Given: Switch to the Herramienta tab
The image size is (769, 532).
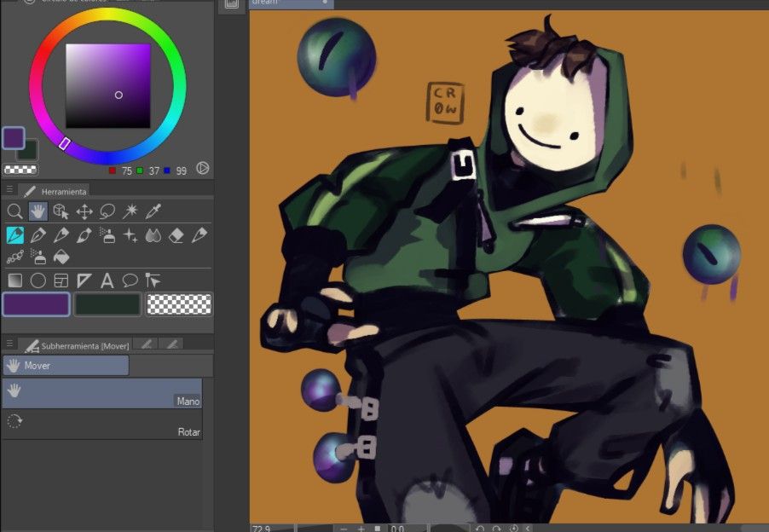Looking at the screenshot, I should [55, 191].
